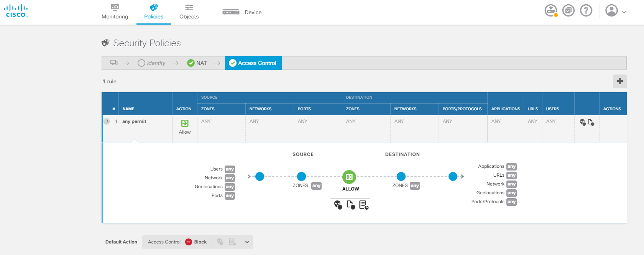Open the task list icon
This screenshot has width=644, height=255.
coord(568,10)
